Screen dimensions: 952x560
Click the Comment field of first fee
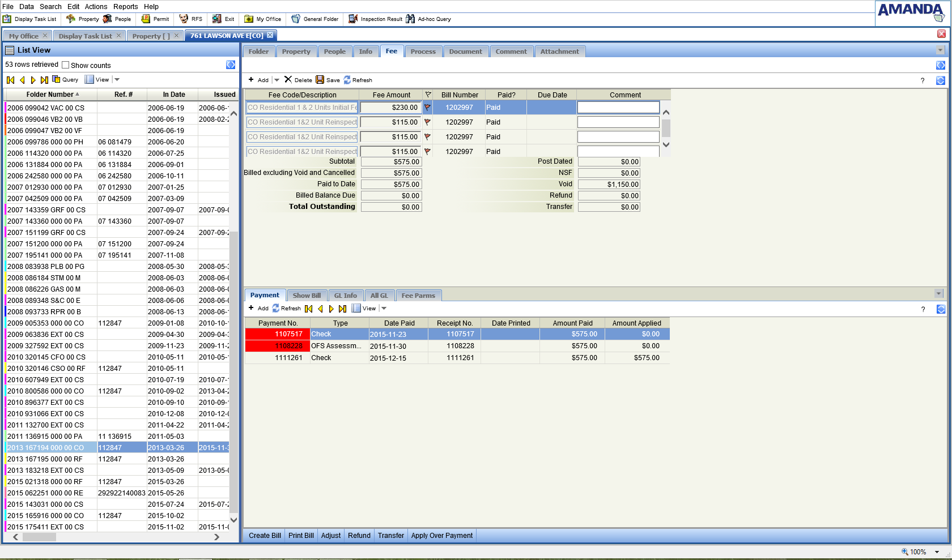(618, 108)
